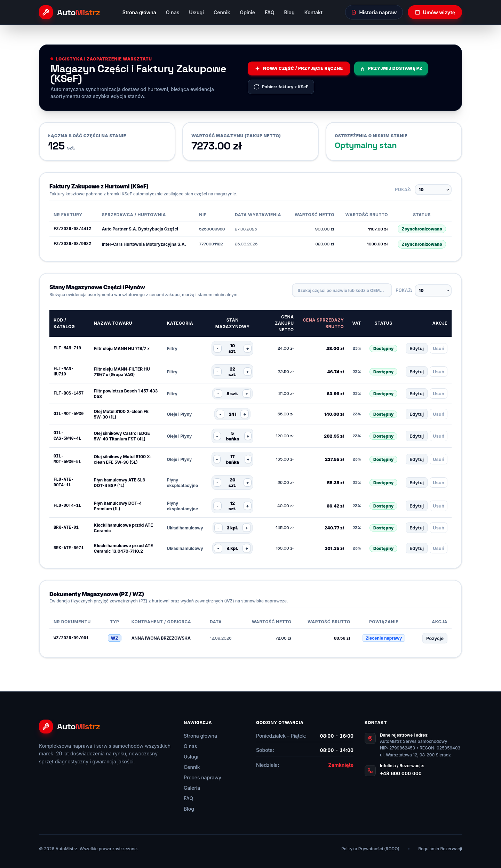Increase stock of BRK-ATE-6071 brake pads
Screen dimensions: 501x868
point(247,549)
